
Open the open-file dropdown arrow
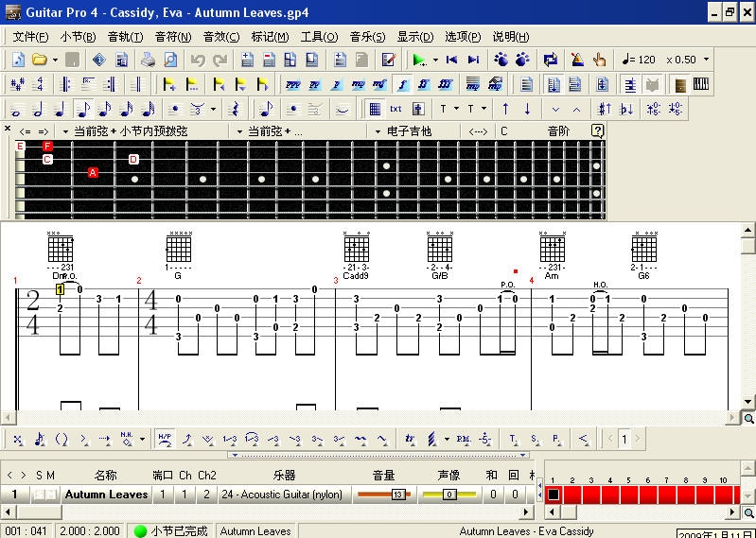(56, 60)
